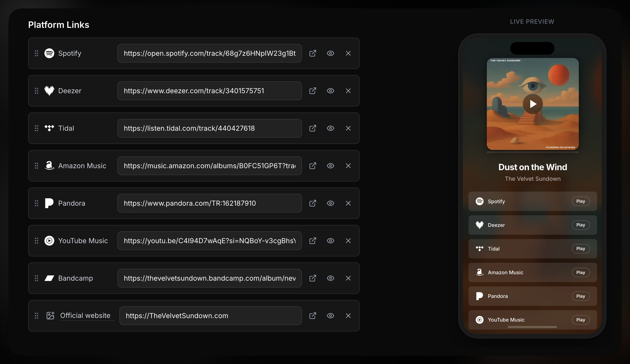Click Play next to Deezer in the preview
This screenshot has height=364, width=630.
[580, 225]
